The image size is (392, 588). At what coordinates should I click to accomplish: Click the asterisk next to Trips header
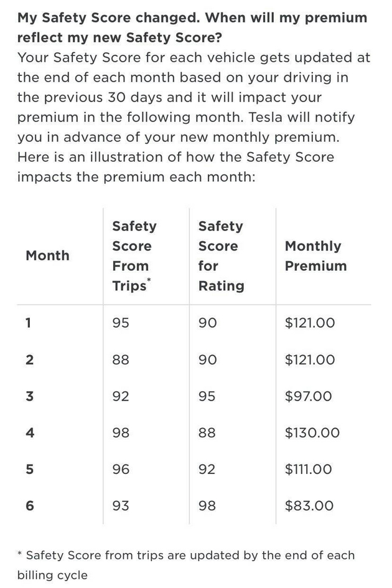click(149, 280)
